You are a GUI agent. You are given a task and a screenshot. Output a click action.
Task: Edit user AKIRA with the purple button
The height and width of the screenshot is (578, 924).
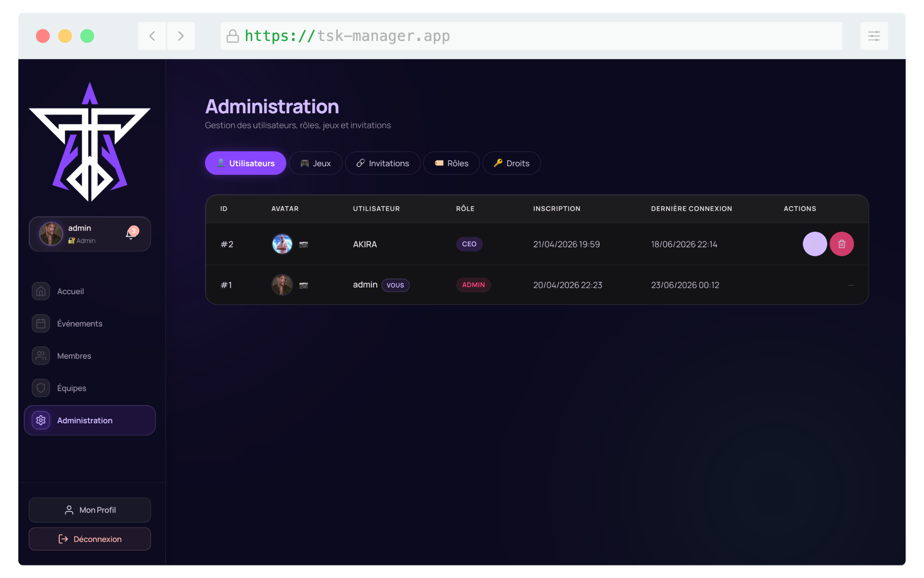coord(815,244)
